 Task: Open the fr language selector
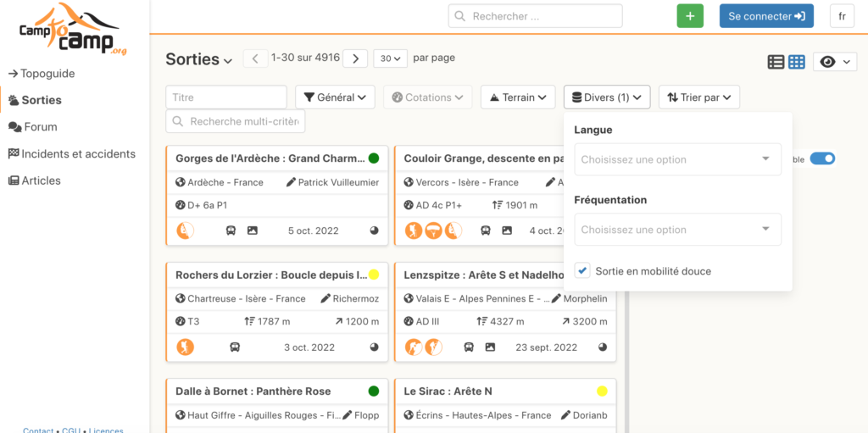(842, 16)
